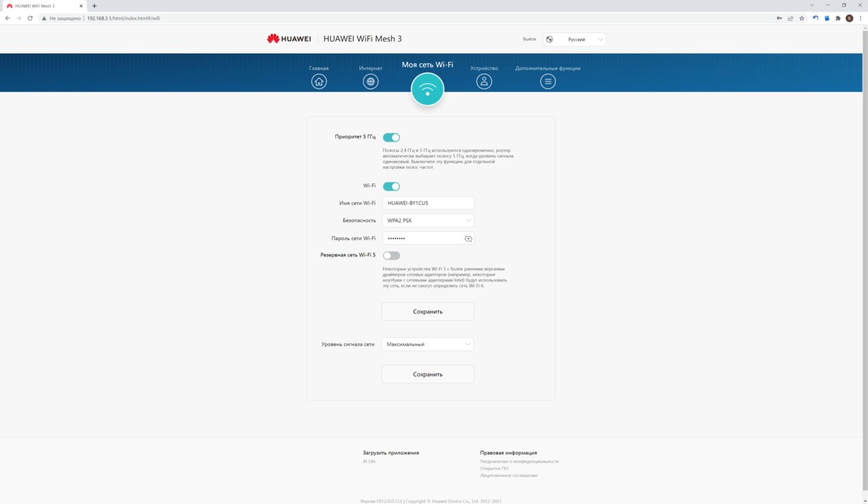868x504 pixels.
Task: Open the Главная home icon
Action: click(x=319, y=81)
